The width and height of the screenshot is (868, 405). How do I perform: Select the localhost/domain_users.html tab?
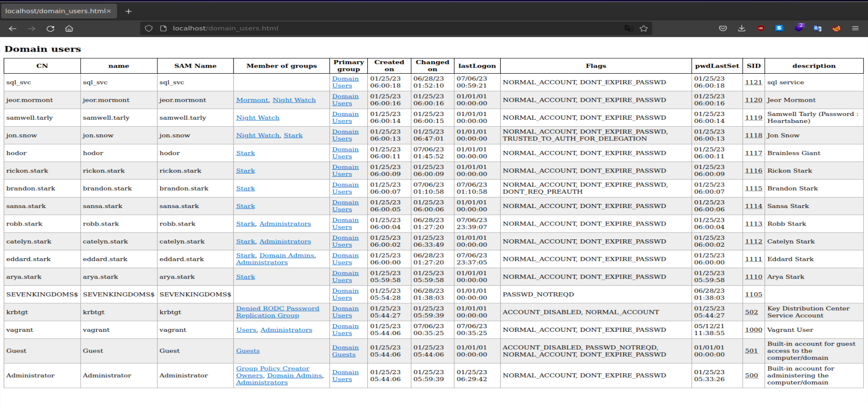pos(58,11)
